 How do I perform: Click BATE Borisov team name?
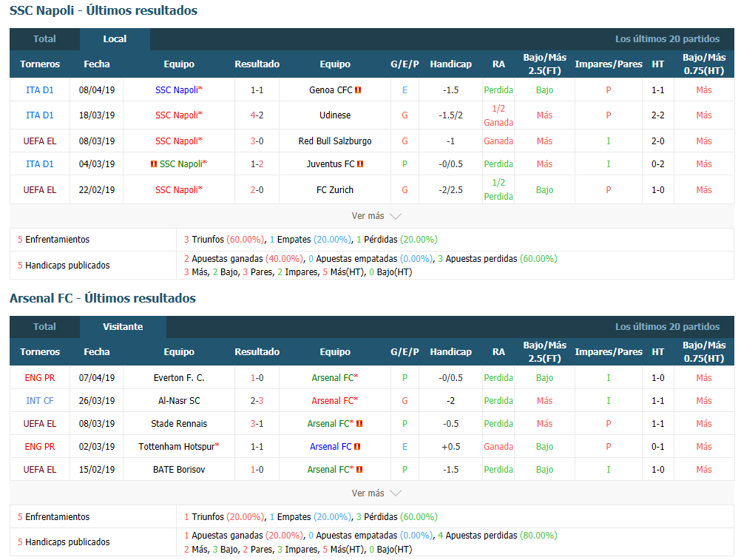point(179,470)
